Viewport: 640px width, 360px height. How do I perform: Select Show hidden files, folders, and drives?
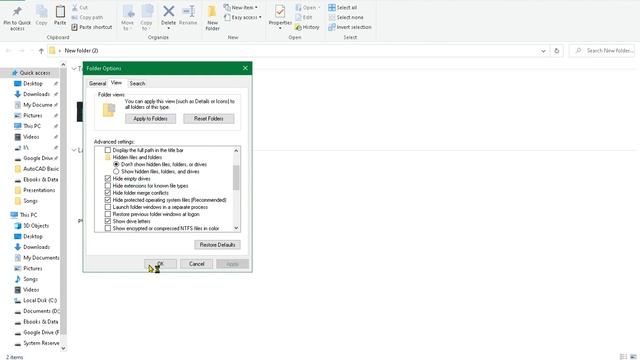116,171
